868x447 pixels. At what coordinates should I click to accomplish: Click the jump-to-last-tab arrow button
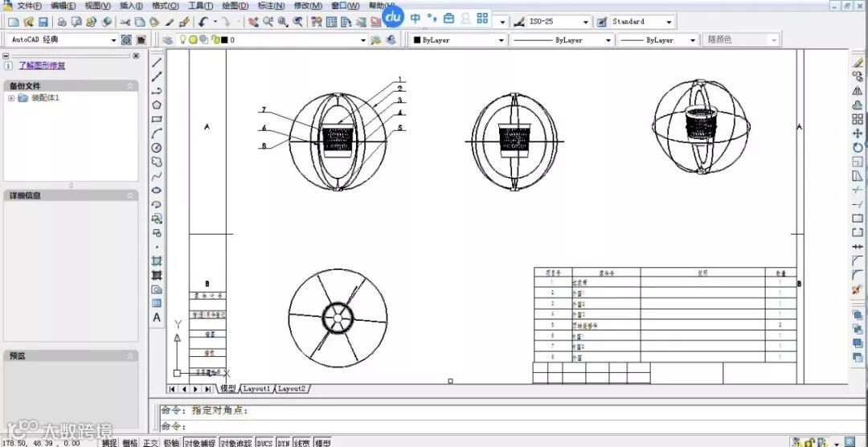[x=207, y=389]
